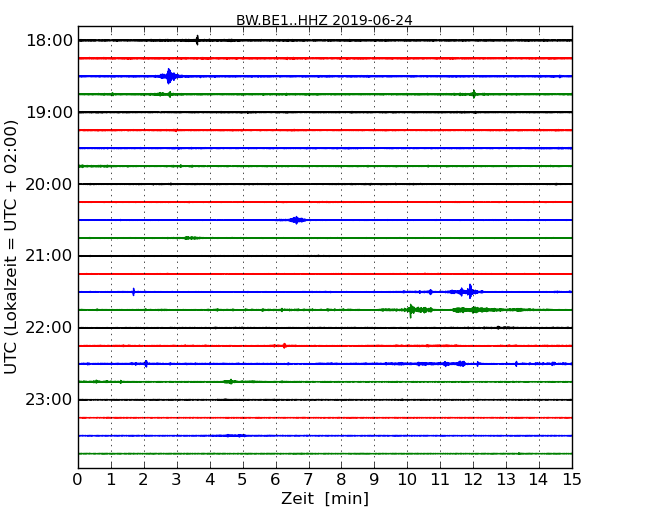Click the blue event near minute 6.6 on 20:30 trace

coord(296,220)
